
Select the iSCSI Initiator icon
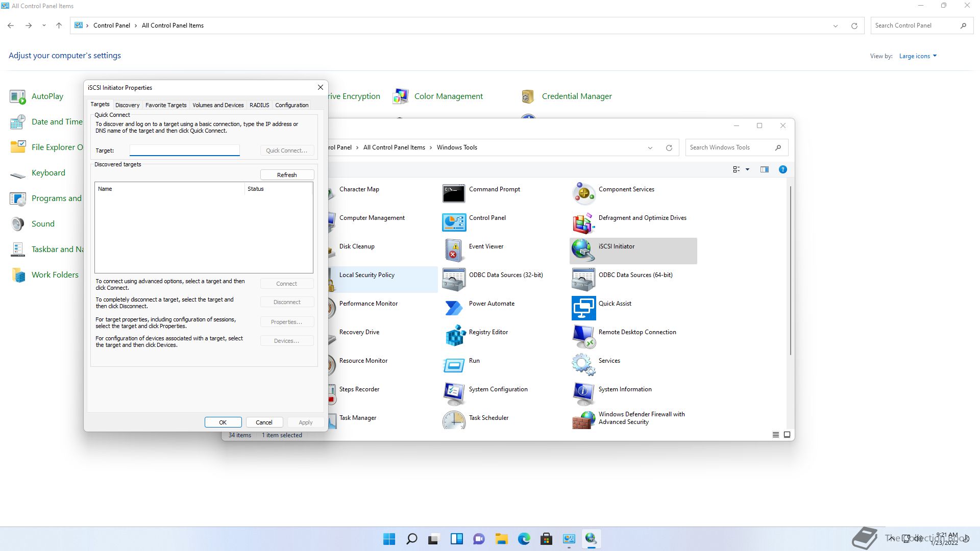(583, 251)
